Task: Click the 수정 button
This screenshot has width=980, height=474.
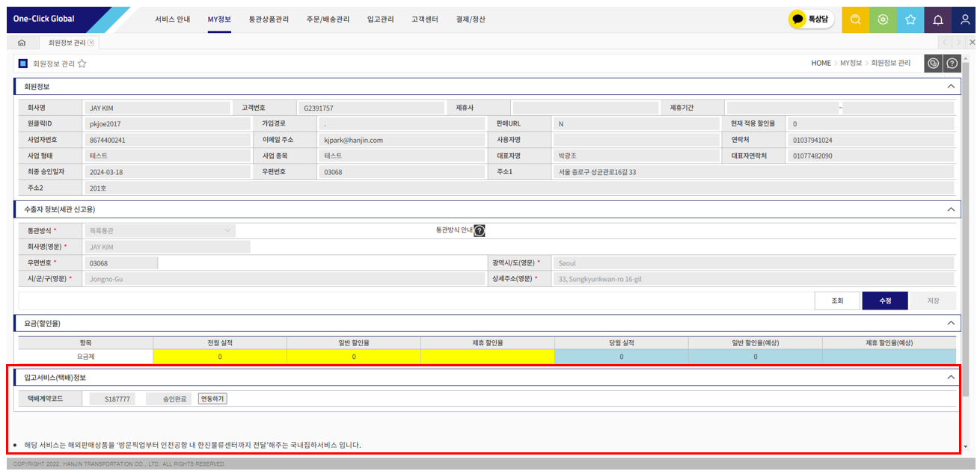Action: pyautogui.click(x=885, y=301)
